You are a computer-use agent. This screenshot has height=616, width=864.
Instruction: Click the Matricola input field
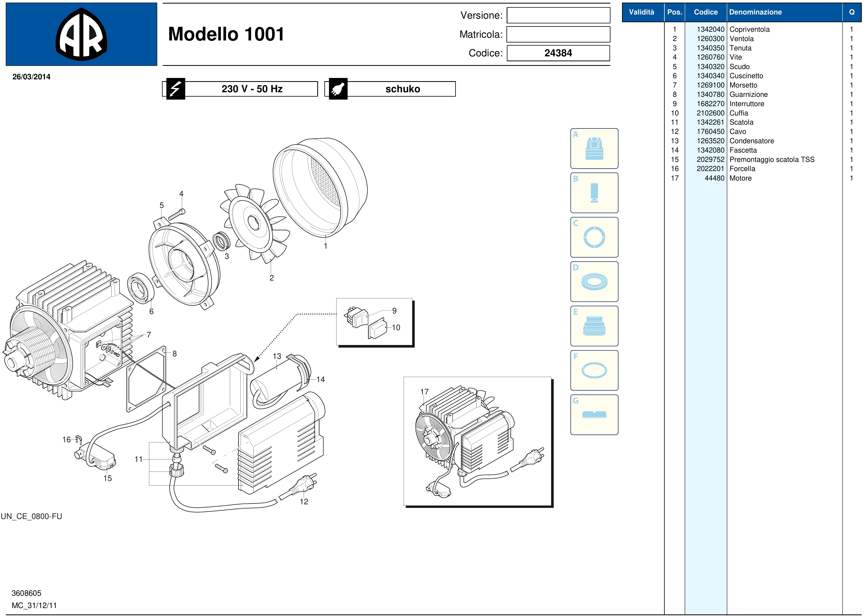point(558,35)
